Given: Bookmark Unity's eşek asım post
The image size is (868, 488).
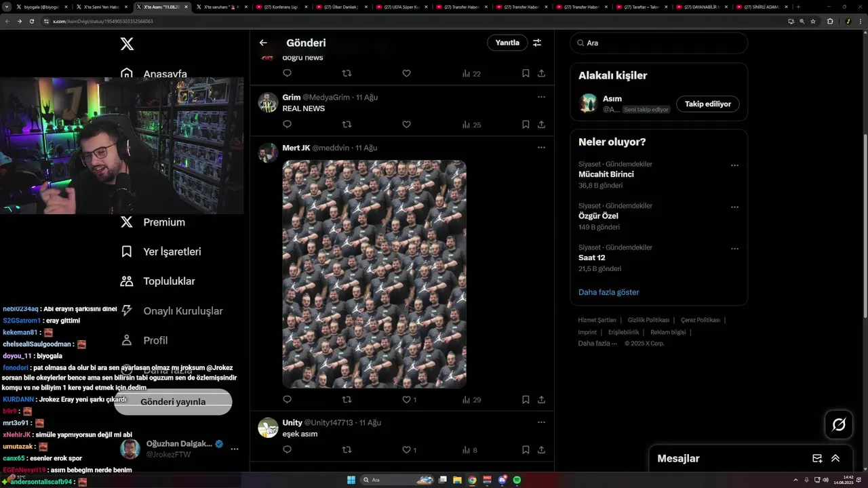Looking at the screenshot, I should (526, 450).
